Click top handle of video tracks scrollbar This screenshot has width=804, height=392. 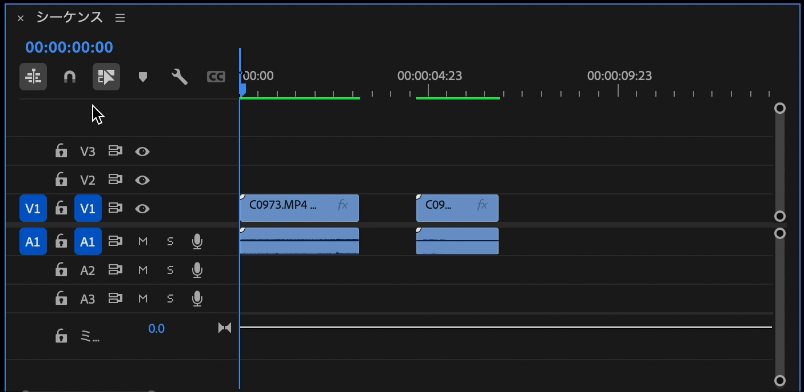pos(780,108)
